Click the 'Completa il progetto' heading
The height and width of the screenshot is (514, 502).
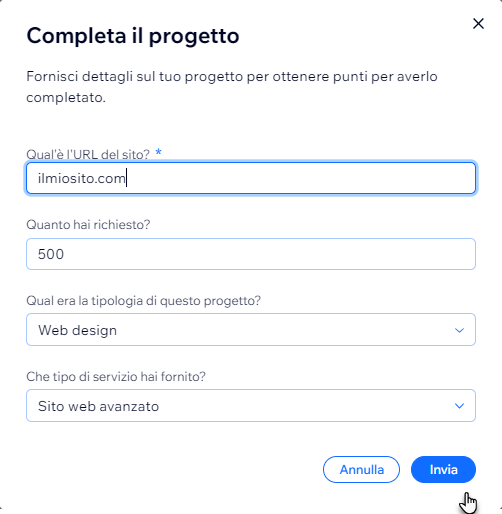[133, 36]
